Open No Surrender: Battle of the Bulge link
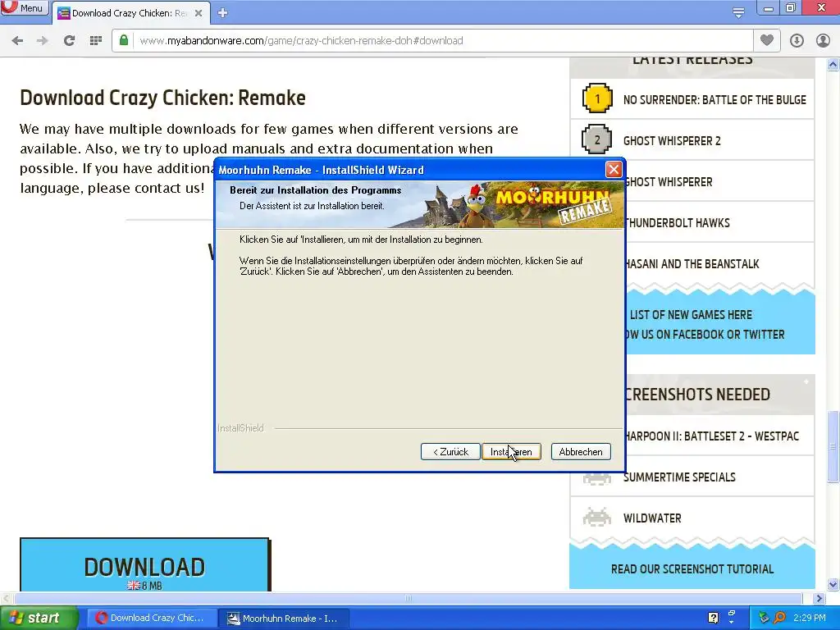This screenshot has width=840, height=630. pyautogui.click(x=714, y=99)
